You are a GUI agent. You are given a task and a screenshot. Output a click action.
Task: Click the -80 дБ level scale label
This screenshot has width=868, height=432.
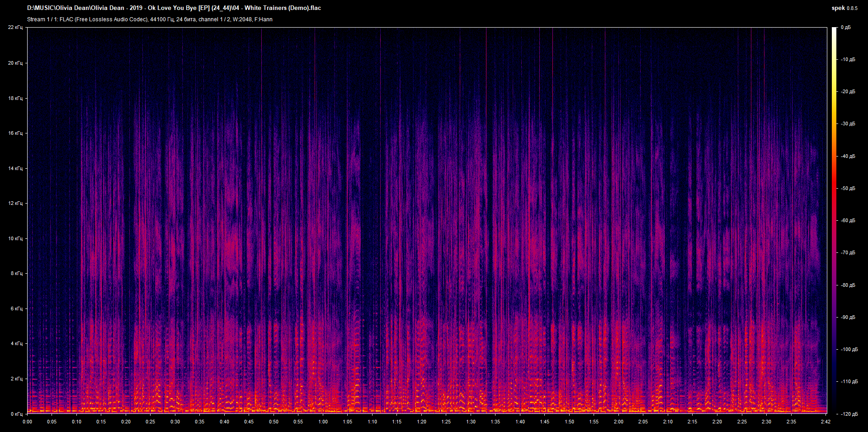848,285
